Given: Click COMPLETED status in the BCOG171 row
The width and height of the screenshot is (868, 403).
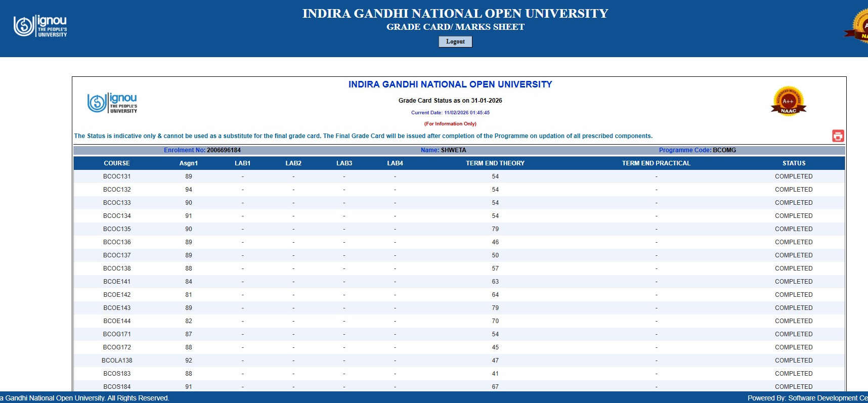Looking at the screenshot, I should [x=794, y=334].
